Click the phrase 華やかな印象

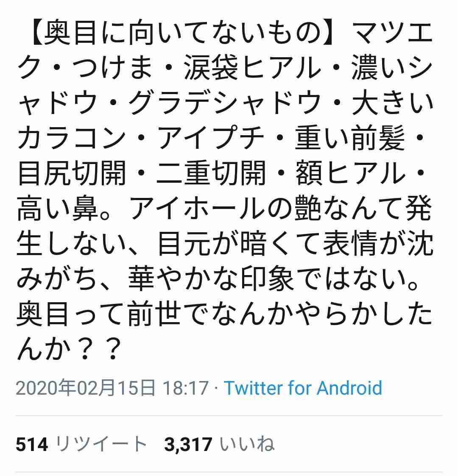211,278
